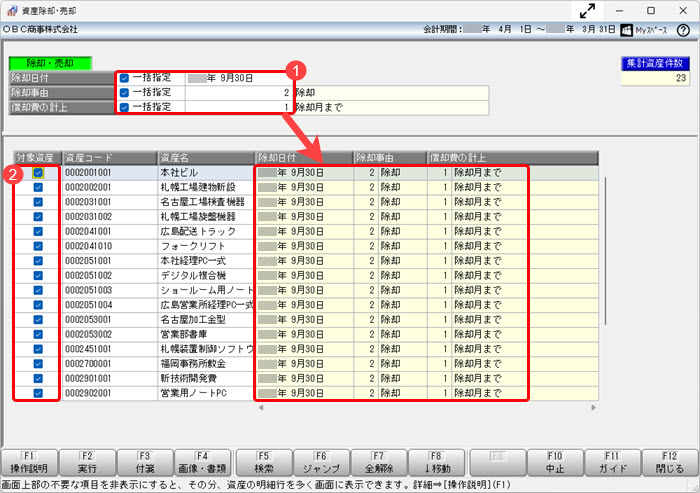
Task: Click the help question mark icon
Action: tap(683, 30)
